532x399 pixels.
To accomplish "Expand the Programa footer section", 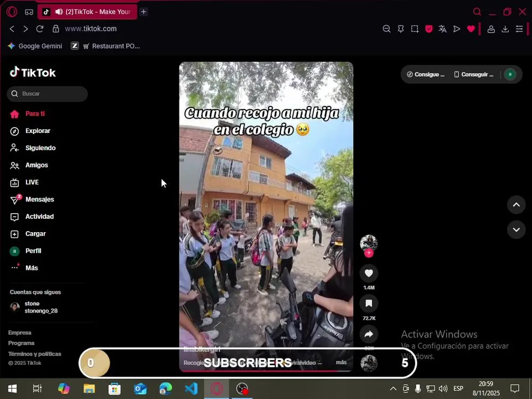I will click(x=21, y=343).
